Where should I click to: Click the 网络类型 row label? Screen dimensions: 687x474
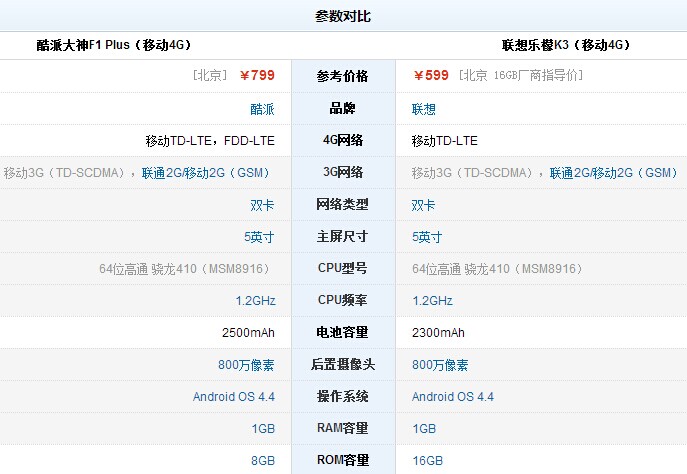tap(343, 204)
